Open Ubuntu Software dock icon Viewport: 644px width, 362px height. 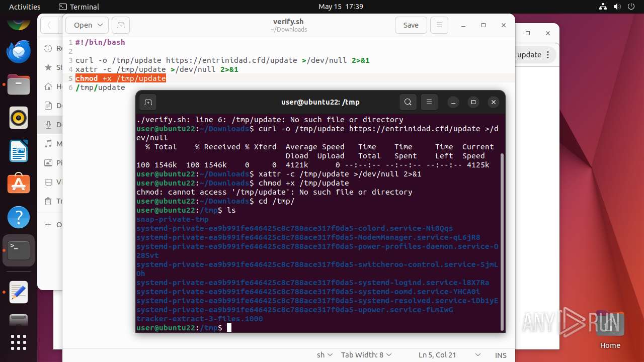(19, 185)
